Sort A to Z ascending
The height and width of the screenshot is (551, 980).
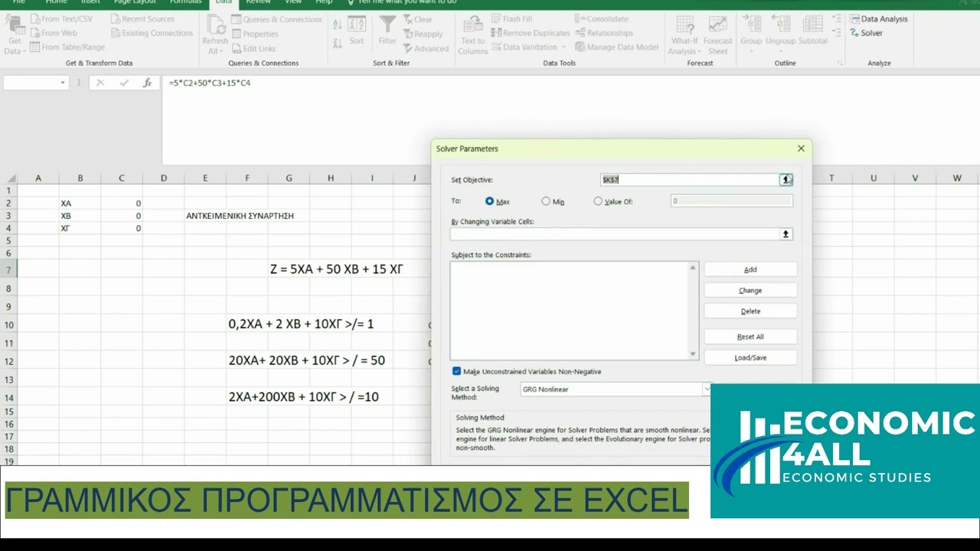338,24
